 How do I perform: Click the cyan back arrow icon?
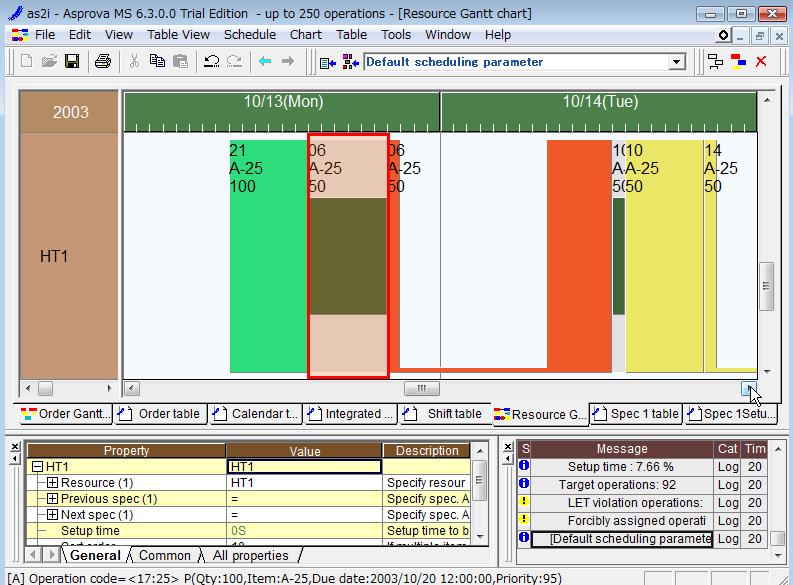(x=265, y=62)
